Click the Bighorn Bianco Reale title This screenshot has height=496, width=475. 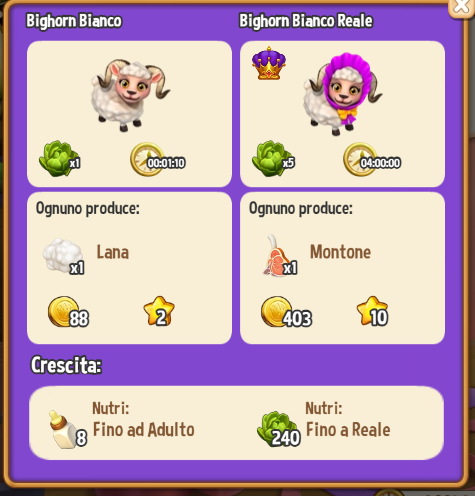coord(306,21)
